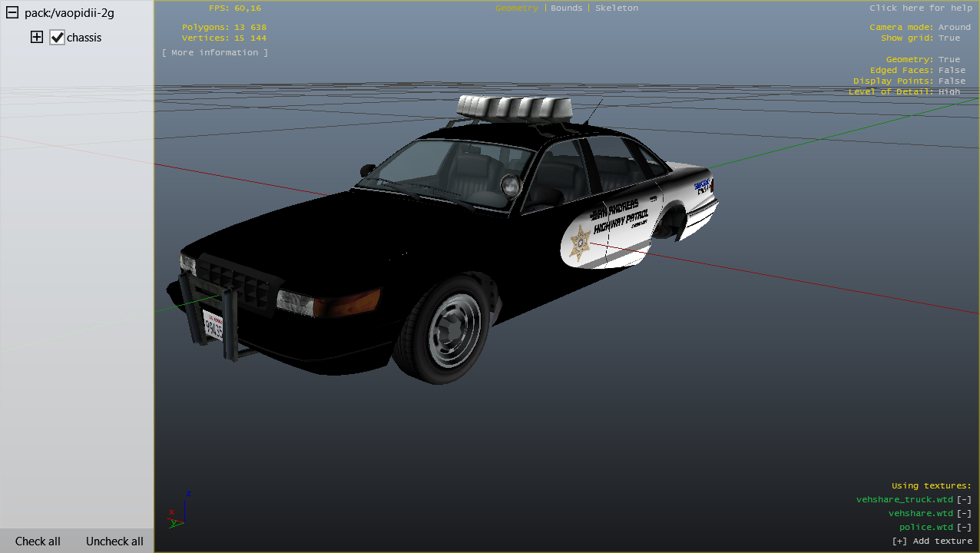Remove police.wtd using its minus icon
The width and height of the screenshot is (980, 553).
[x=964, y=527]
